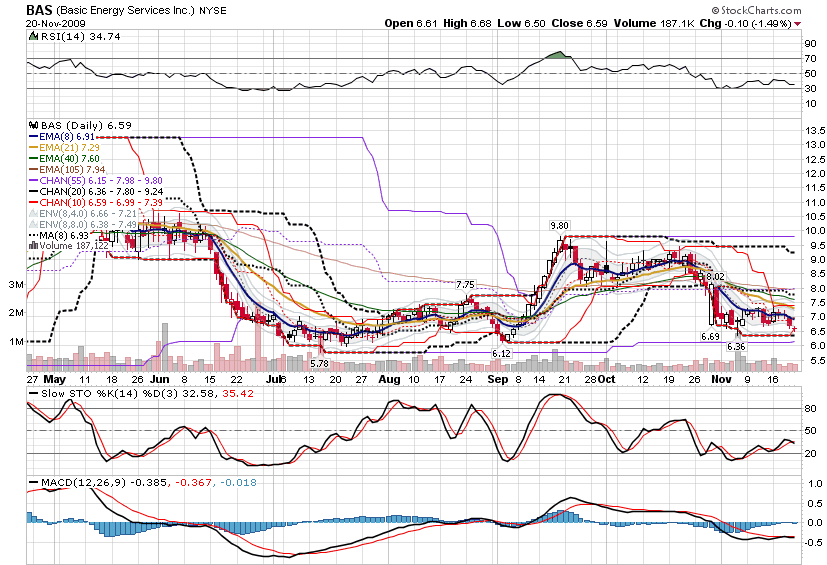Click the black line swatch beside MACD(12,26,9)

click(x=33, y=482)
